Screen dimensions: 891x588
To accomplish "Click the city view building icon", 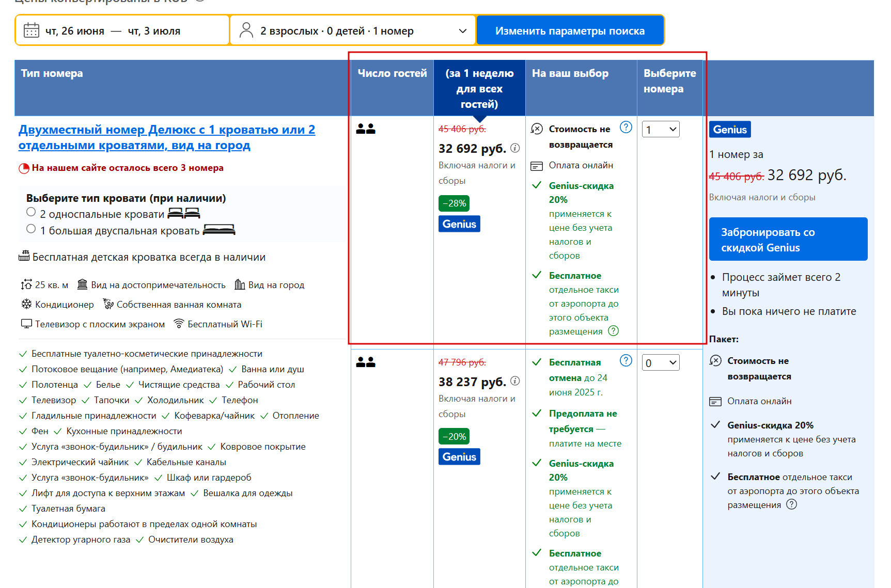I will tap(240, 284).
